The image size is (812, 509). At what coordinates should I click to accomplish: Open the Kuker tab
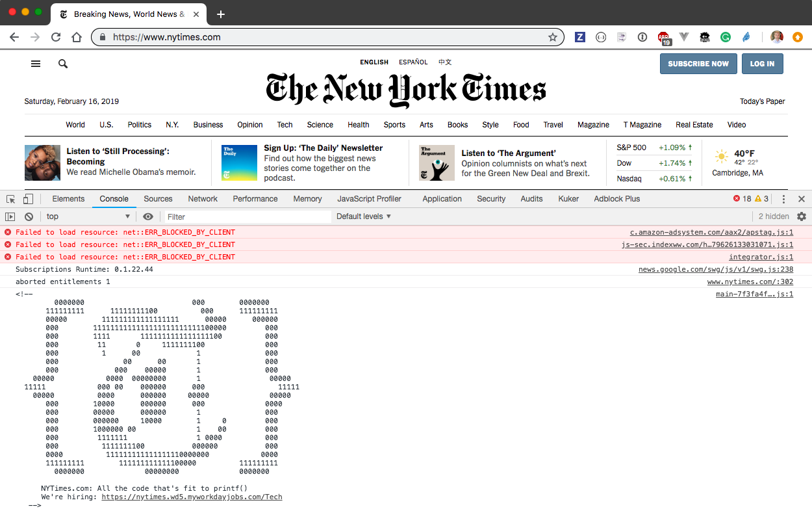(x=568, y=199)
